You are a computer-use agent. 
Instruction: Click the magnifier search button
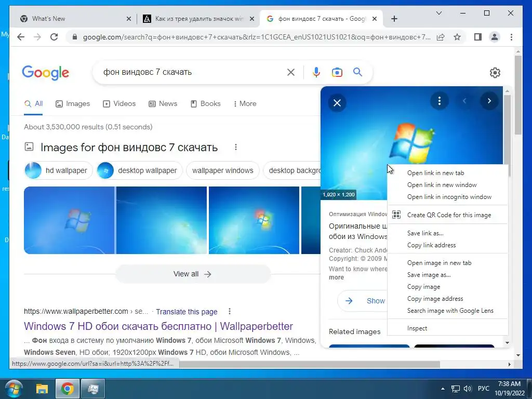point(357,72)
